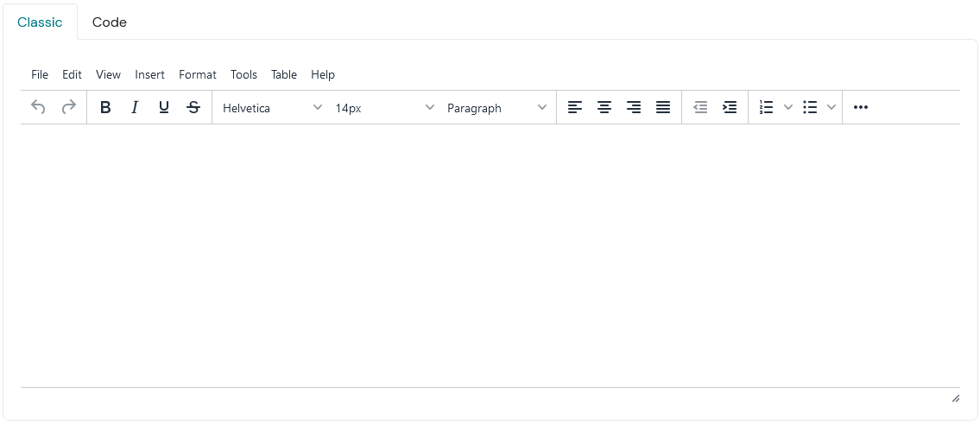
Task: Align text to the right
Action: pos(634,107)
